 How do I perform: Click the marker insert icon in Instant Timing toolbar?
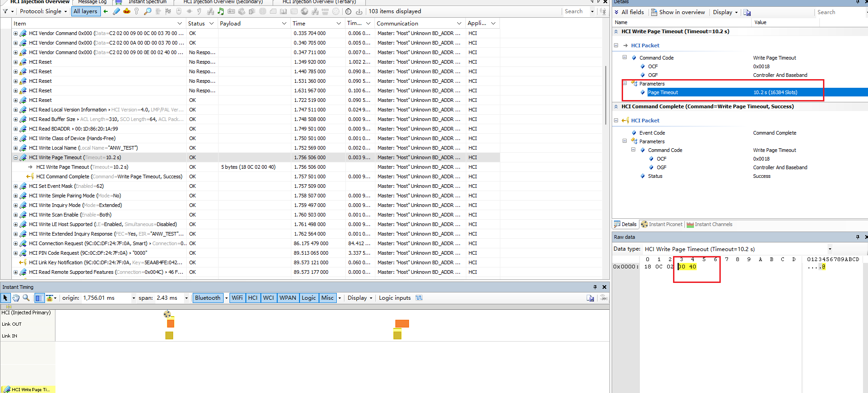[x=50, y=298]
